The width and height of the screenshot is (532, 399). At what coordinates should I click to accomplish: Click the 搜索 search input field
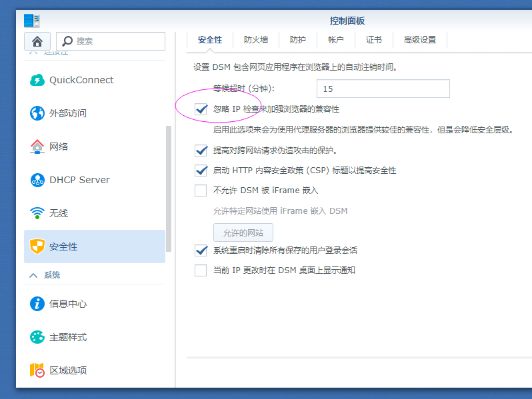[x=111, y=41]
